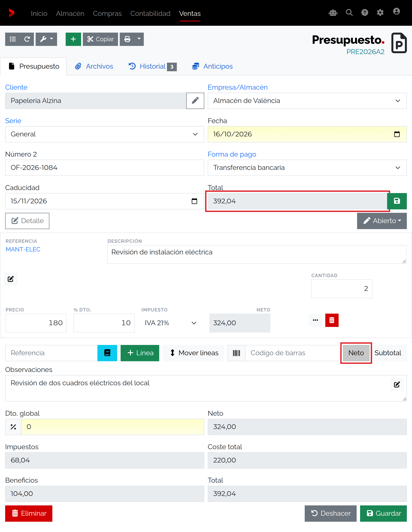Open product catalog book icon

coord(107,353)
